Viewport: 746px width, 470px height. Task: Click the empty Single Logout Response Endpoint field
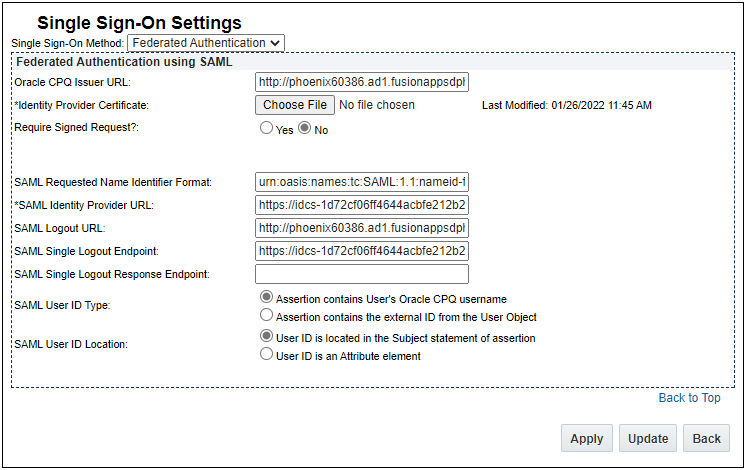(362, 274)
